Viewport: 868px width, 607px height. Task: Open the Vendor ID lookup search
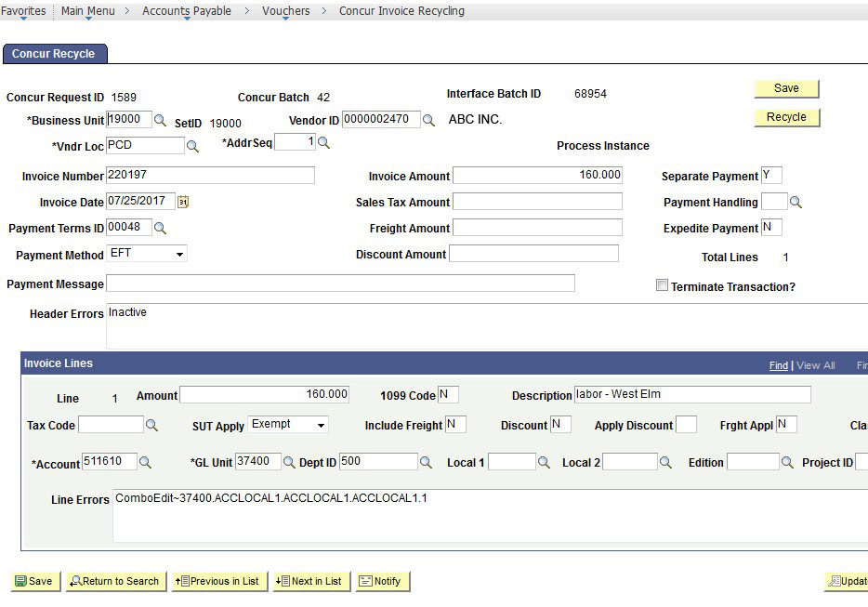427,119
